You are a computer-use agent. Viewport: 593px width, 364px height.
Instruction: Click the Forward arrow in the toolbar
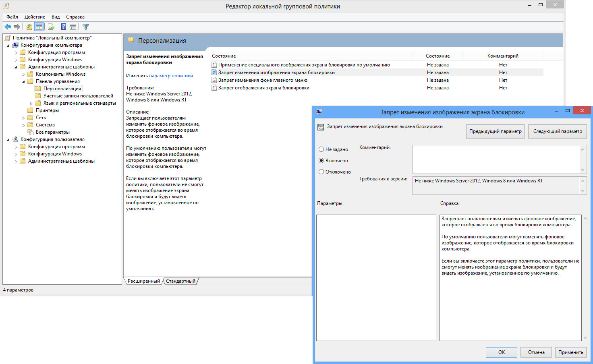(x=17, y=27)
